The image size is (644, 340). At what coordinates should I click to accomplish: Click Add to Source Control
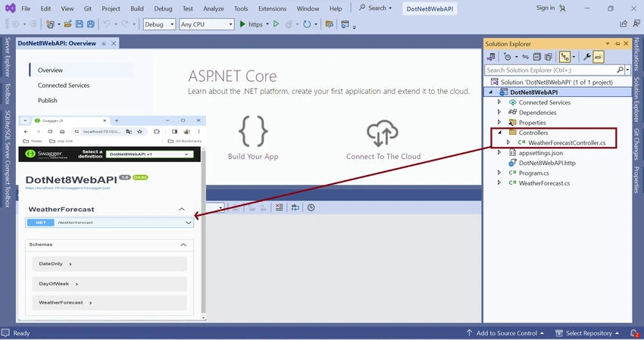pos(505,333)
